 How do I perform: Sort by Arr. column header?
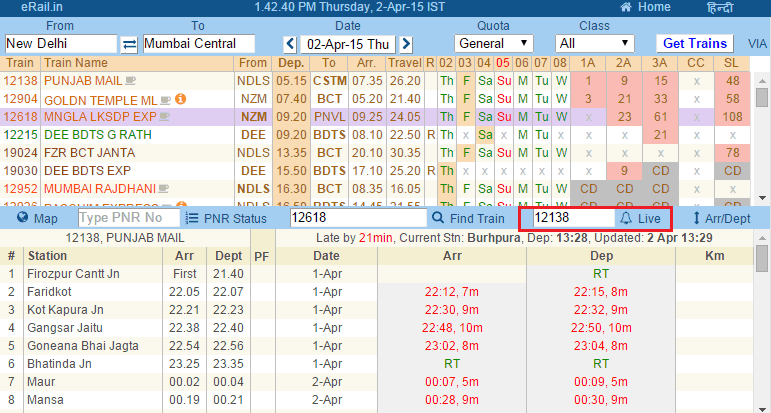[x=367, y=63]
